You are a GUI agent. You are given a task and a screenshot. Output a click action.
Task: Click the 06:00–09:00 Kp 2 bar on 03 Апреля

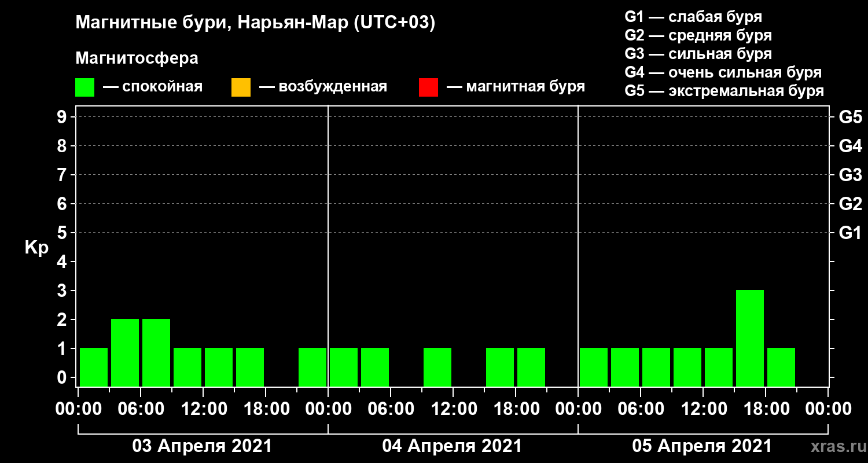(156, 352)
